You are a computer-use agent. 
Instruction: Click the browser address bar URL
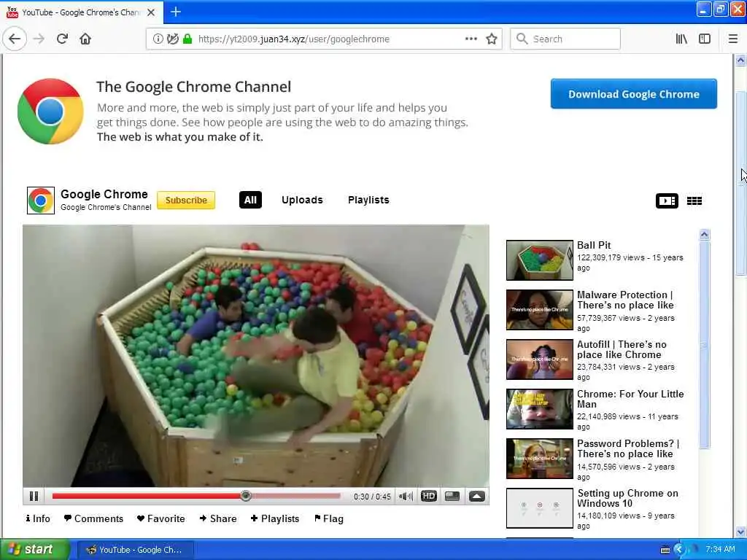click(294, 39)
